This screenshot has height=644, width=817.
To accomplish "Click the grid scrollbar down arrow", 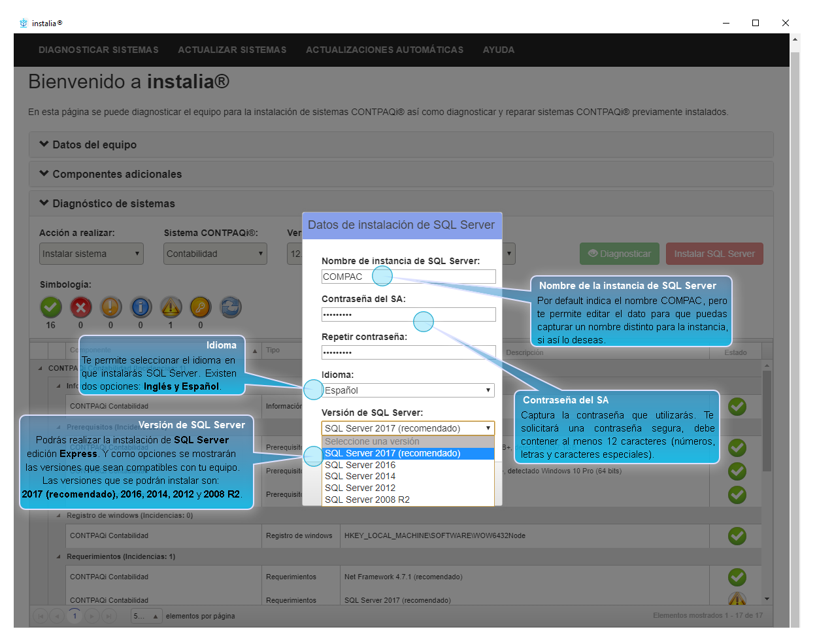I will (x=767, y=599).
